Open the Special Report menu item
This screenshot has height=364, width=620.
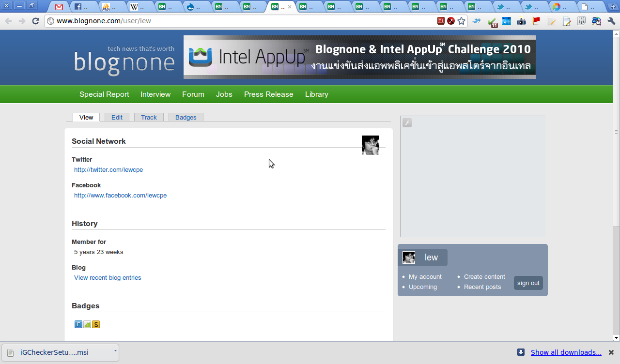coord(104,94)
